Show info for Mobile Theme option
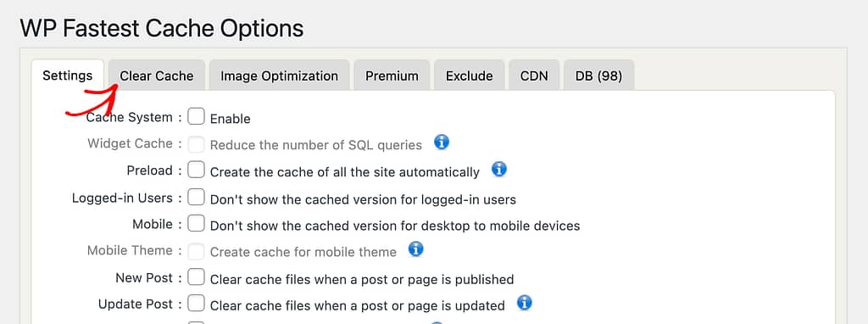Screen dimensions: 868x324 click(x=415, y=249)
